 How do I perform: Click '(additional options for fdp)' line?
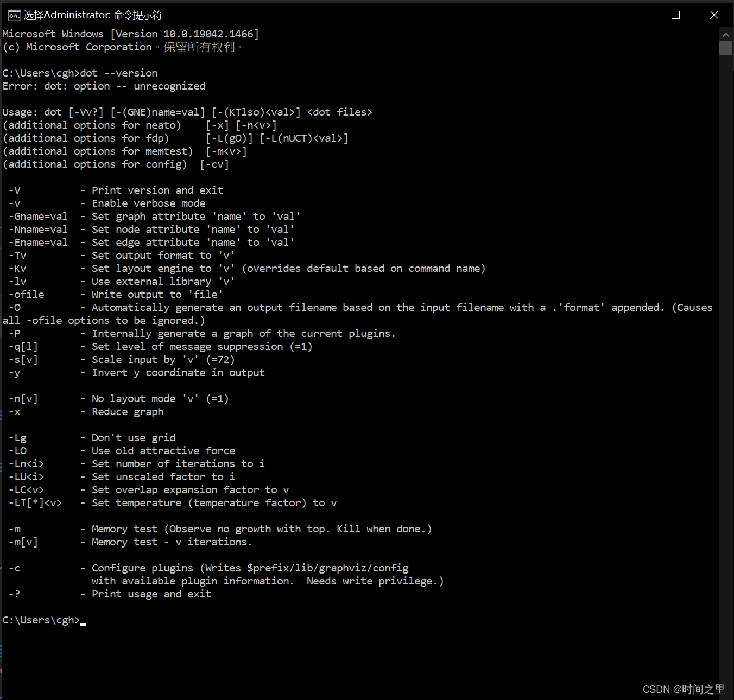tap(175, 138)
